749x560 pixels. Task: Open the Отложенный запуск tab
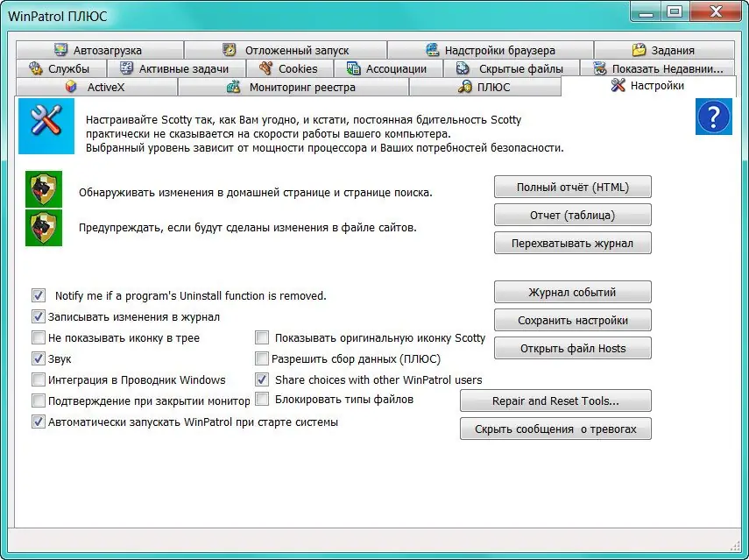point(286,50)
